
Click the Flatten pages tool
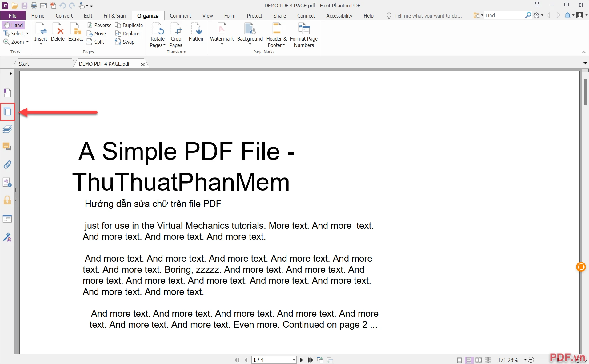point(196,32)
